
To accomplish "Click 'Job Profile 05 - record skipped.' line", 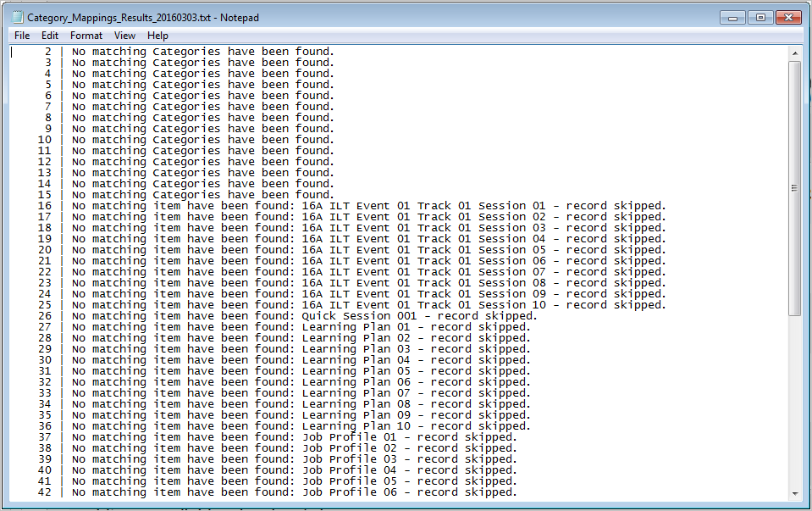I will tap(278, 481).
